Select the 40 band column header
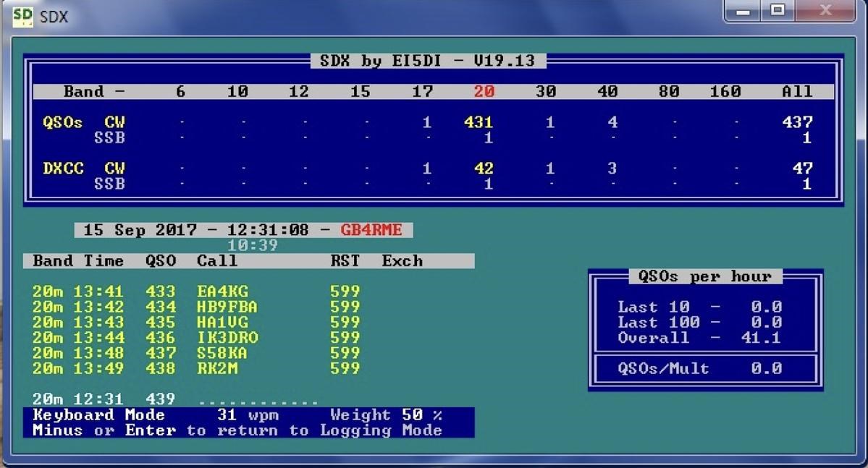This screenshot has height=468, width=868. pyautogui.click(x=607, y=91)
